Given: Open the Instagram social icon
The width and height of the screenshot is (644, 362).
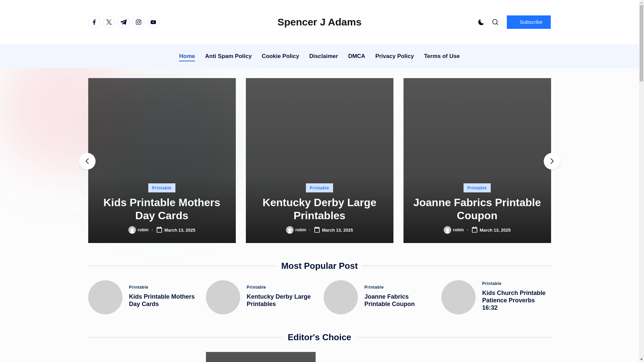Looking at the screenshot, I should point(139,22).
